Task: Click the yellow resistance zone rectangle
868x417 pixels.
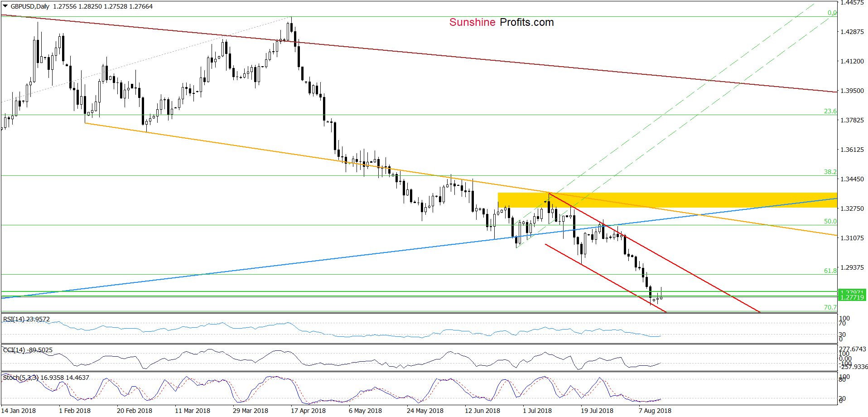Action: click(x=667, y=200)
